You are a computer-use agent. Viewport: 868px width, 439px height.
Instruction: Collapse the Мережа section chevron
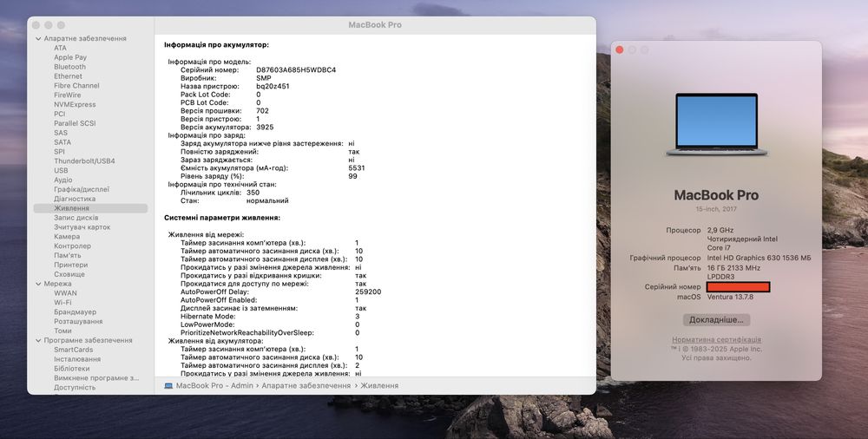(38, 284)
